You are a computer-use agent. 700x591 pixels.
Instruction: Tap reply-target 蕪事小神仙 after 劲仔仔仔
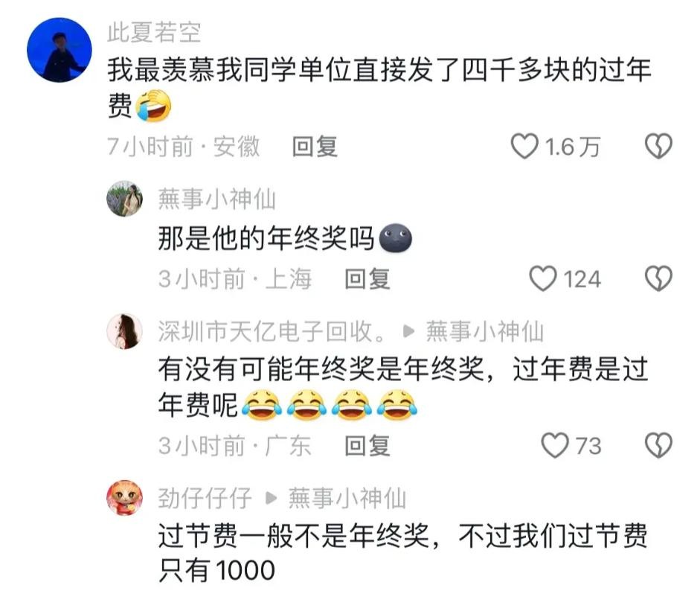[x=347, y=498]
